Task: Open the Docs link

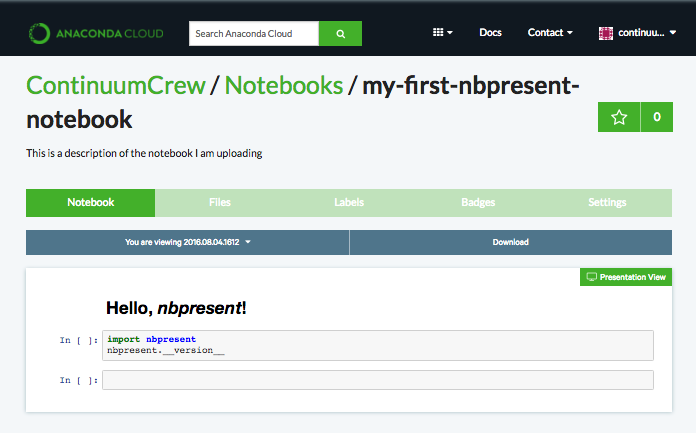Action: 490,32
